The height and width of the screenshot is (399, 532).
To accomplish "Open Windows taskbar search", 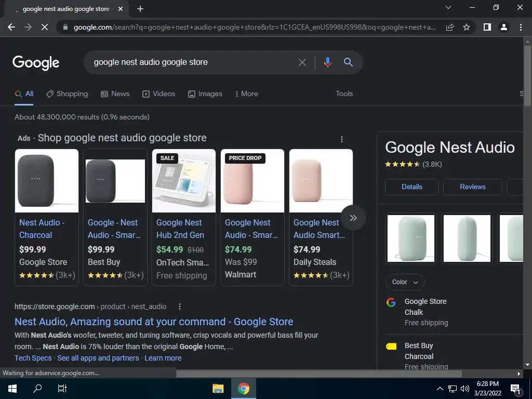I will point(37,389).
